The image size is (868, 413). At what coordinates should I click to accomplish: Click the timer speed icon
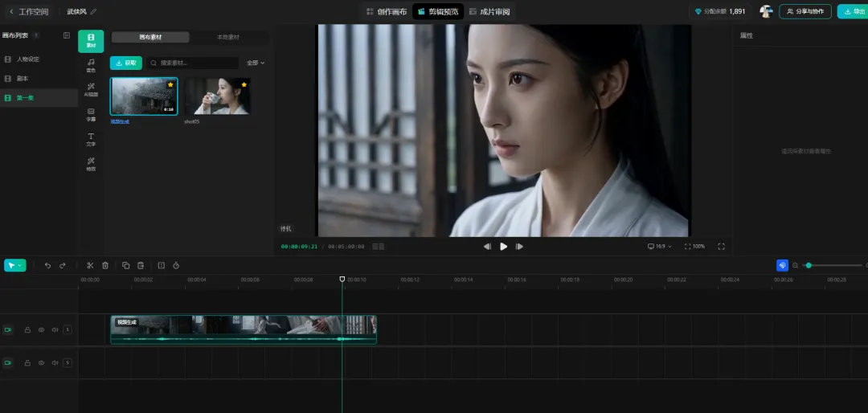176,266
